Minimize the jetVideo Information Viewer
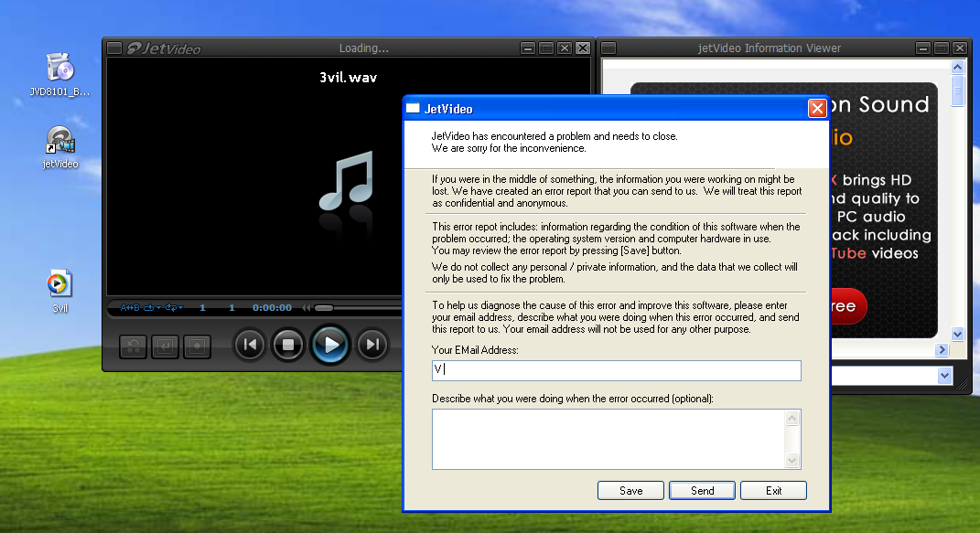Screen dimensions: 980x533 pyautogui.click(x=923, y=48)
